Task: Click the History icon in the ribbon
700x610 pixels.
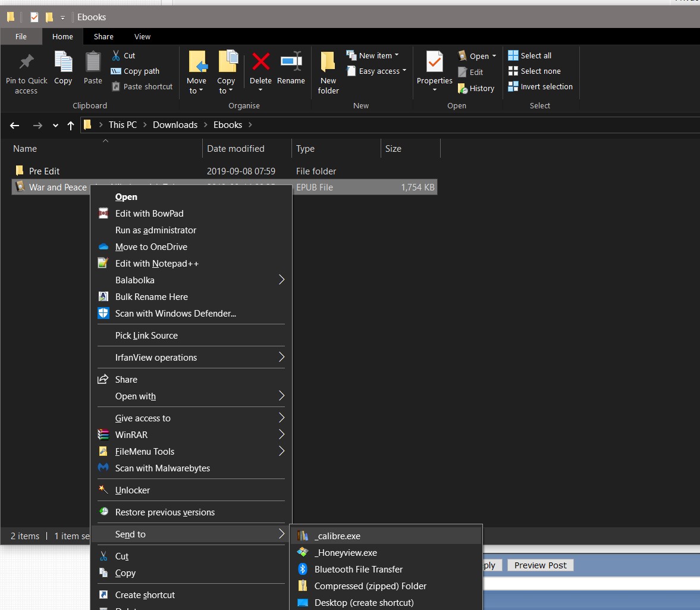Action: pos(463,89)
